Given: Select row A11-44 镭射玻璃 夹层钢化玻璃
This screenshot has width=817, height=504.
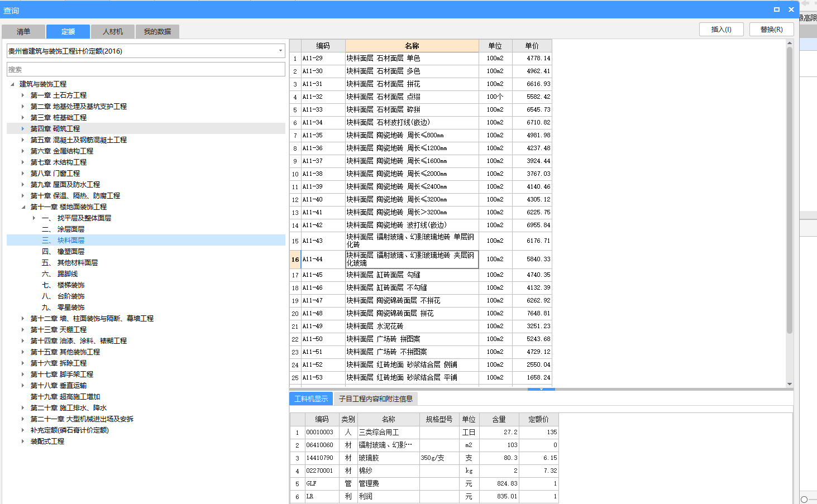Looking at the screenshot, I should 421,259.
